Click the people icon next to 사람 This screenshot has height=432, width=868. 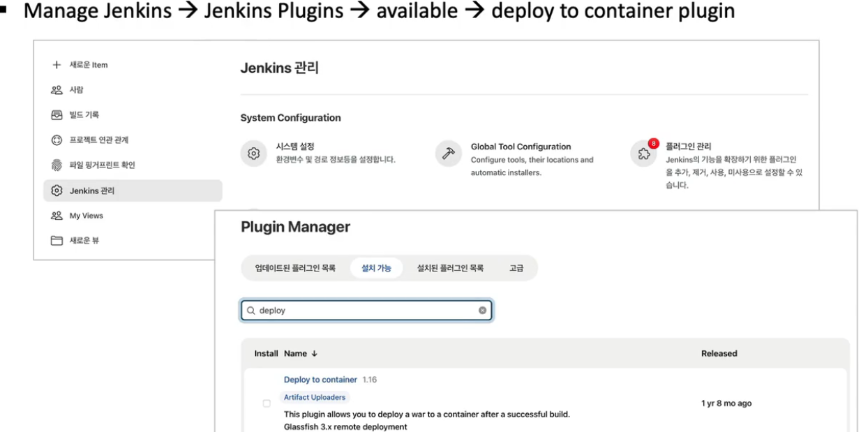click(57, 90)
